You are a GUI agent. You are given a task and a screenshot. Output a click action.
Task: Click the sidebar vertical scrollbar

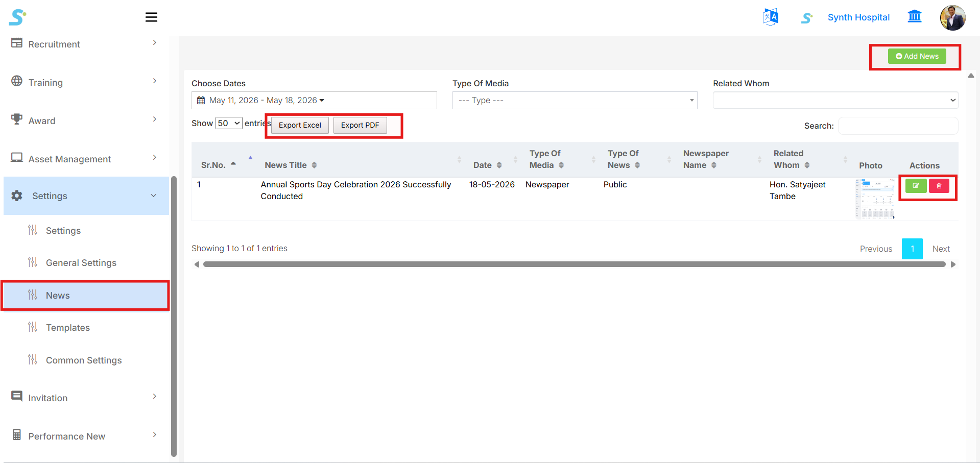coord(174,316)
